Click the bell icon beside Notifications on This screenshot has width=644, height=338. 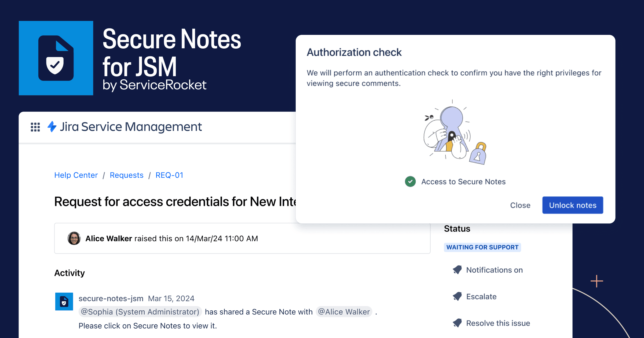tap(457, 270)
